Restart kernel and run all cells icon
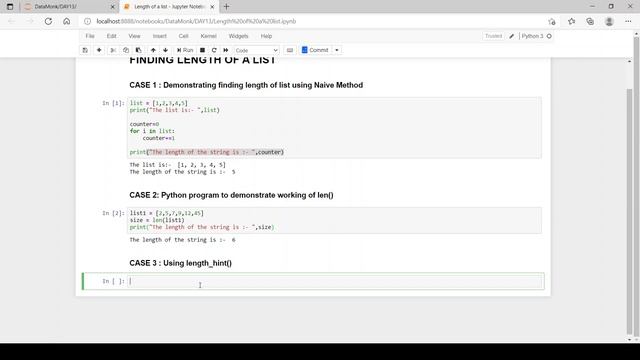 click(x=226, y=50)
